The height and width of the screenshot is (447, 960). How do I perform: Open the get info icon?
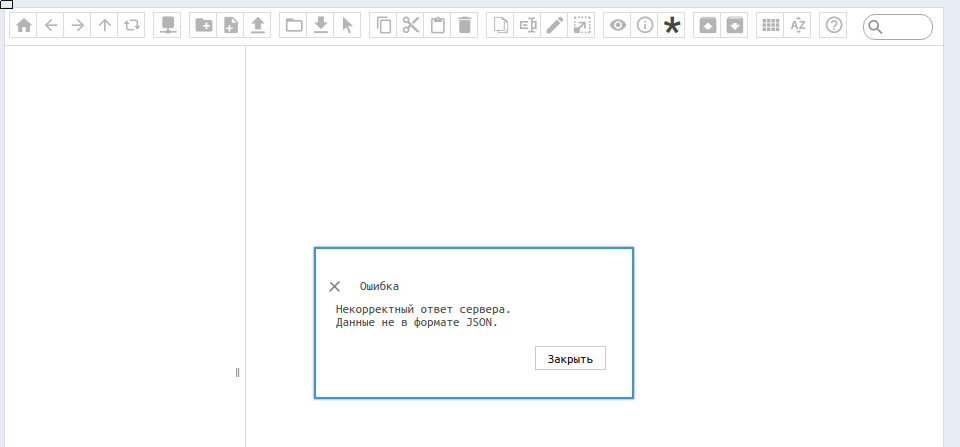(645, 26)
